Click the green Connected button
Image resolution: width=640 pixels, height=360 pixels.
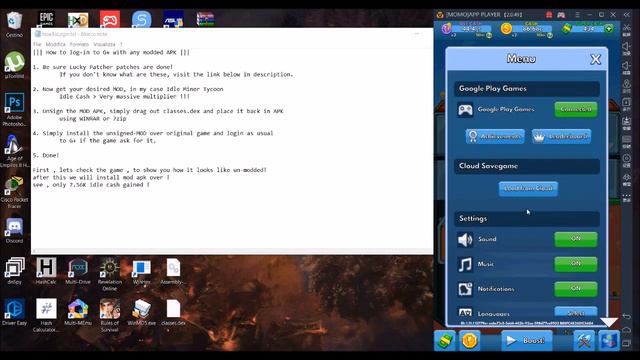(576, 109)
